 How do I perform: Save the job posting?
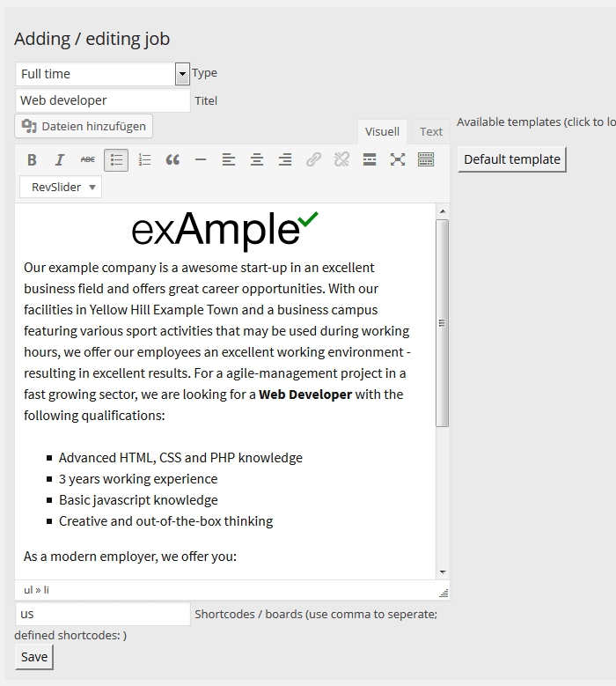[x=34, y=657]
